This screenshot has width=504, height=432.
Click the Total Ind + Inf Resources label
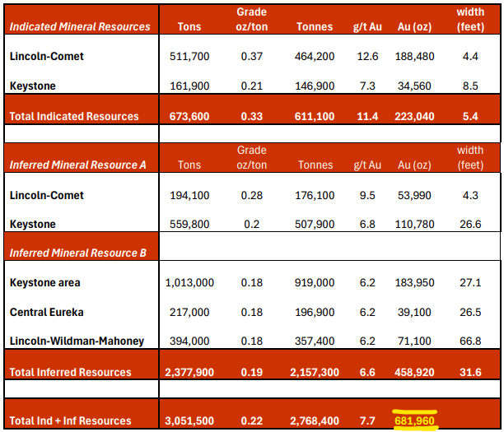[70, 420]
